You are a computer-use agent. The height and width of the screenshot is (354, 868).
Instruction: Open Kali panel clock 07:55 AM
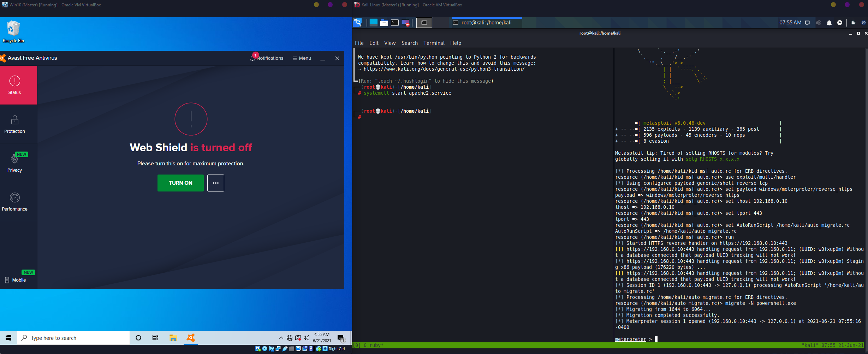[790, 23]
